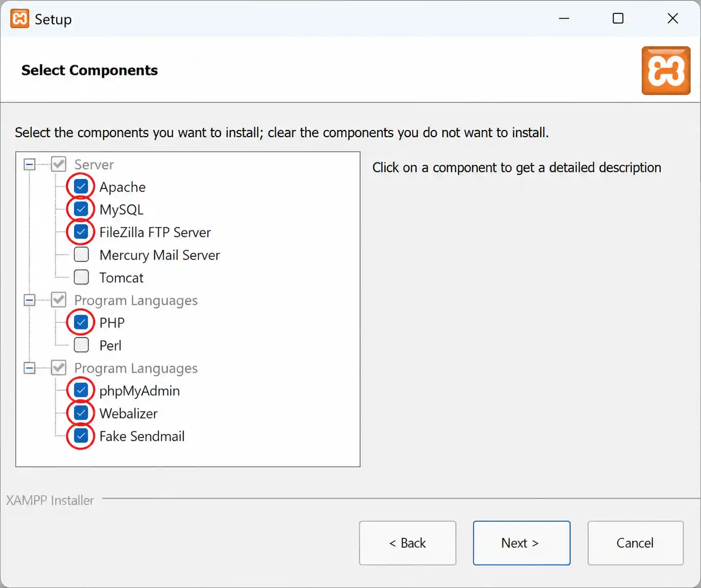The width and height of the screenshot is (701, 588).
Task: Go back with the Back button
Action: pos(408,543)
